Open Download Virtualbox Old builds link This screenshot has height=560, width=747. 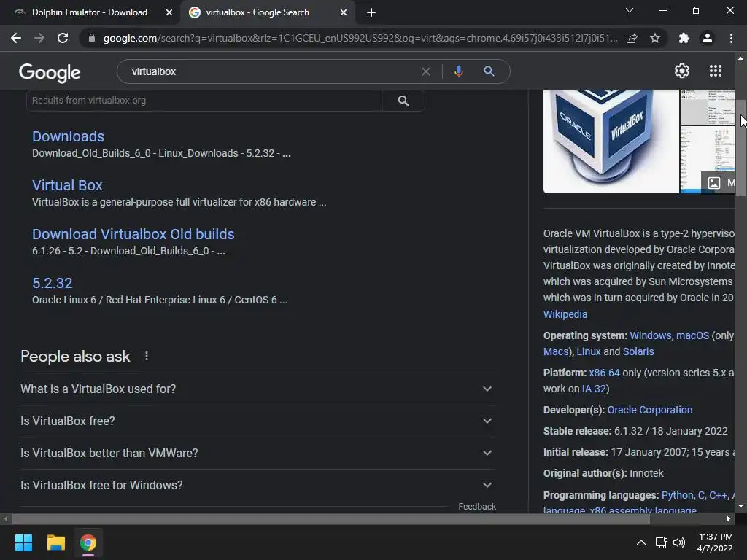click(x=133, y=234)
